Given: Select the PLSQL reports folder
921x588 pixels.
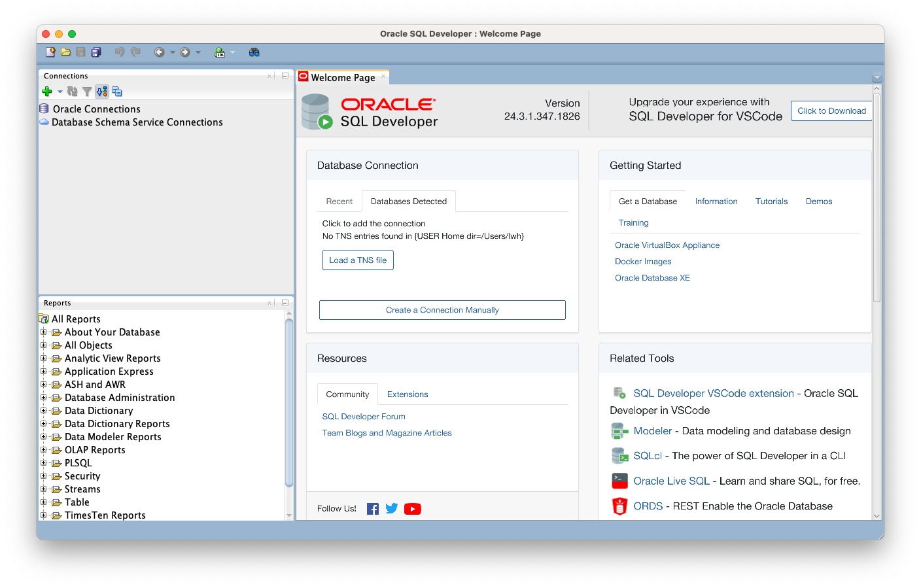Looking at the screenshot, I should coord(78,463).
